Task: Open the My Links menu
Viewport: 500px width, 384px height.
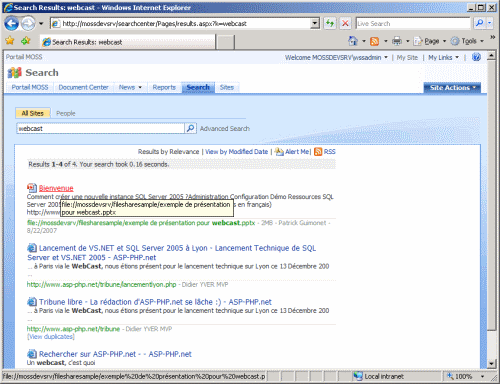Action: [443, 57]
